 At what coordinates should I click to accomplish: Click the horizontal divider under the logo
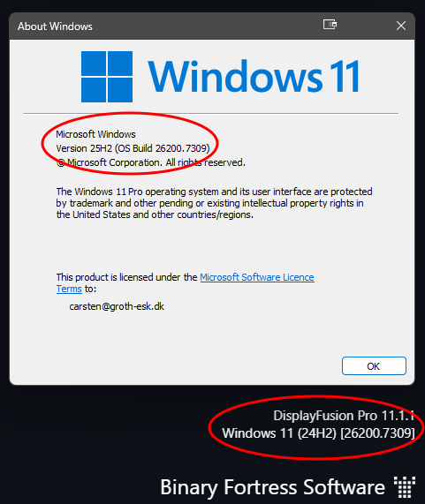point(210,114)
